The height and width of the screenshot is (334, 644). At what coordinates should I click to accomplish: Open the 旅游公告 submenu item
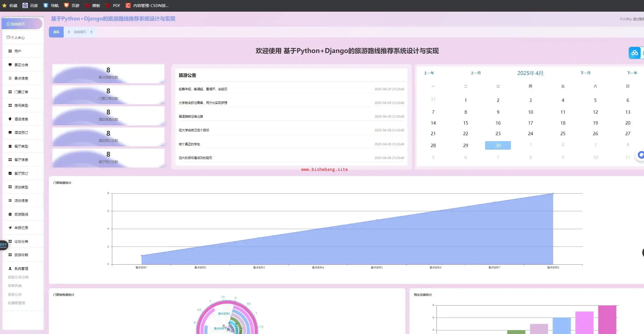tap(15, 294)
